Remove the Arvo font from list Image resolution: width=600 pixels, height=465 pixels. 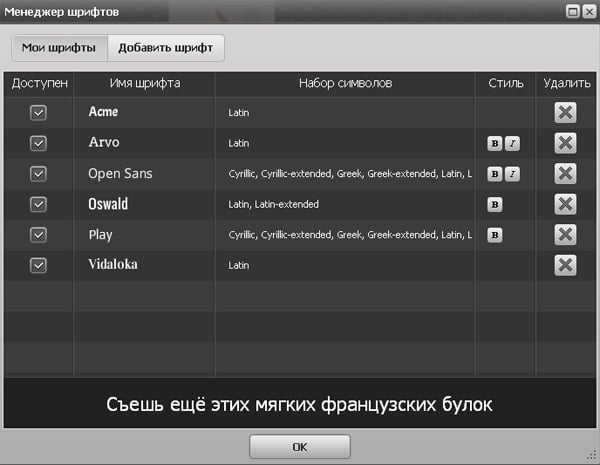tap(565, 144)
